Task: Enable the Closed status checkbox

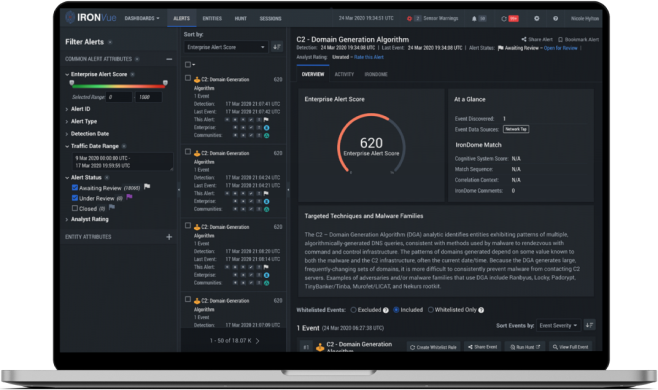Action: (75, 208)
